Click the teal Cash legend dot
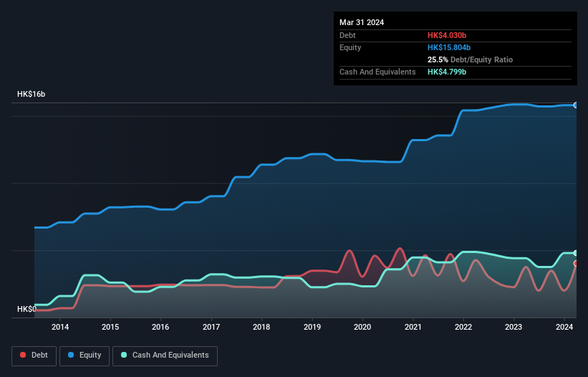 point(124,355)
